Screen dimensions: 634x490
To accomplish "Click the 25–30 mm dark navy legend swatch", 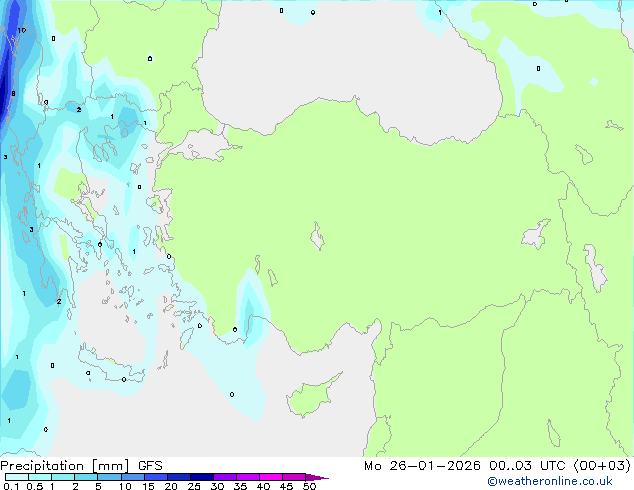I will 201,477.
